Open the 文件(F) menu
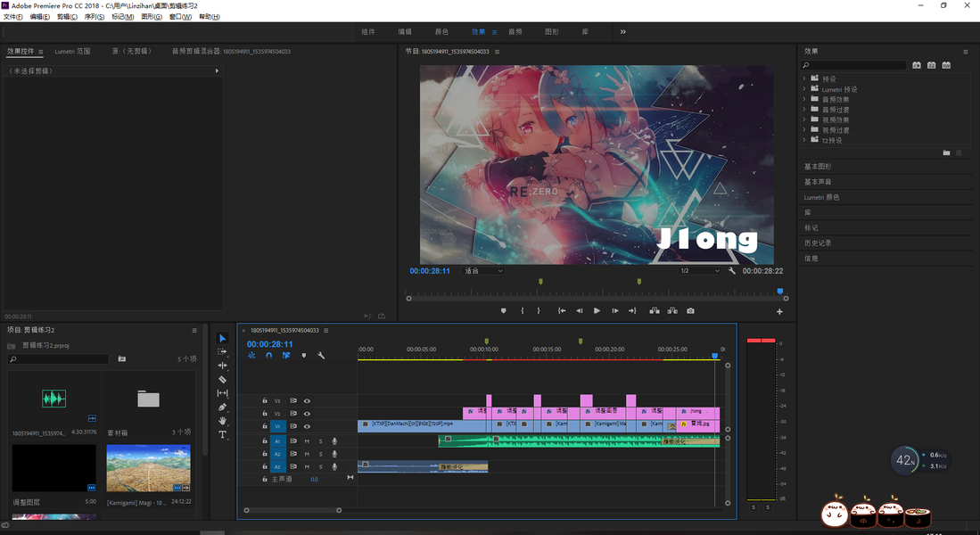 coord(13,16)
